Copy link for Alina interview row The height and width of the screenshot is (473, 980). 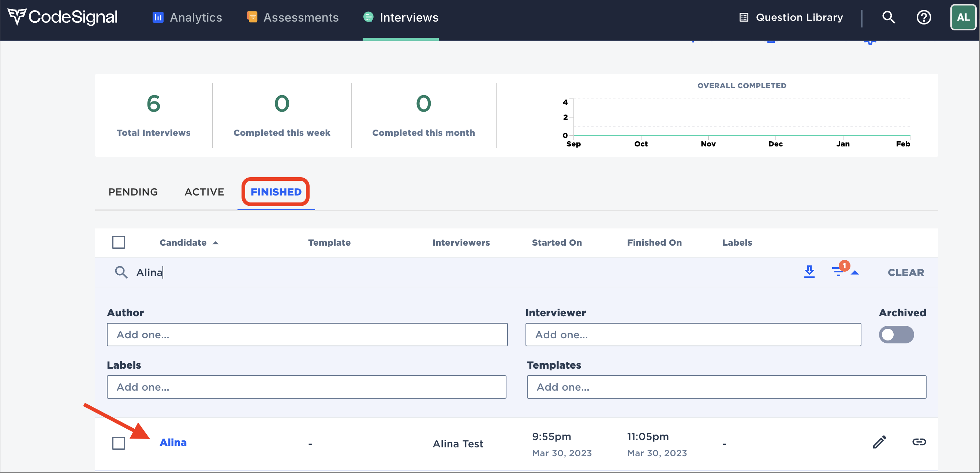(x=919, y=442)
